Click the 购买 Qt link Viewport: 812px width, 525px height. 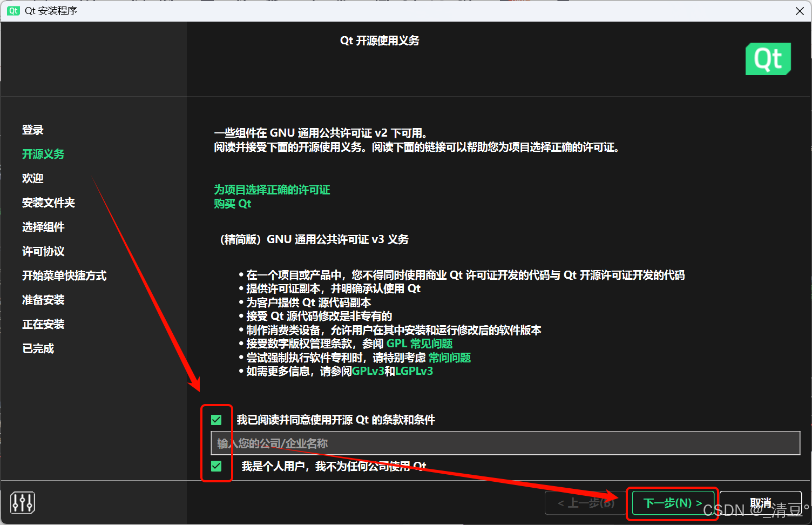pyautogui.click(x=232, y=204)
